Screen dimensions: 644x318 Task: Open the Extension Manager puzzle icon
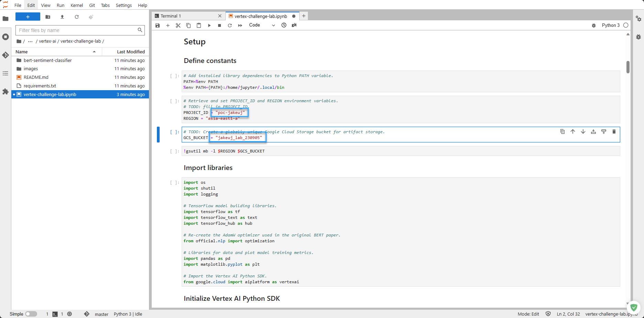6,92
